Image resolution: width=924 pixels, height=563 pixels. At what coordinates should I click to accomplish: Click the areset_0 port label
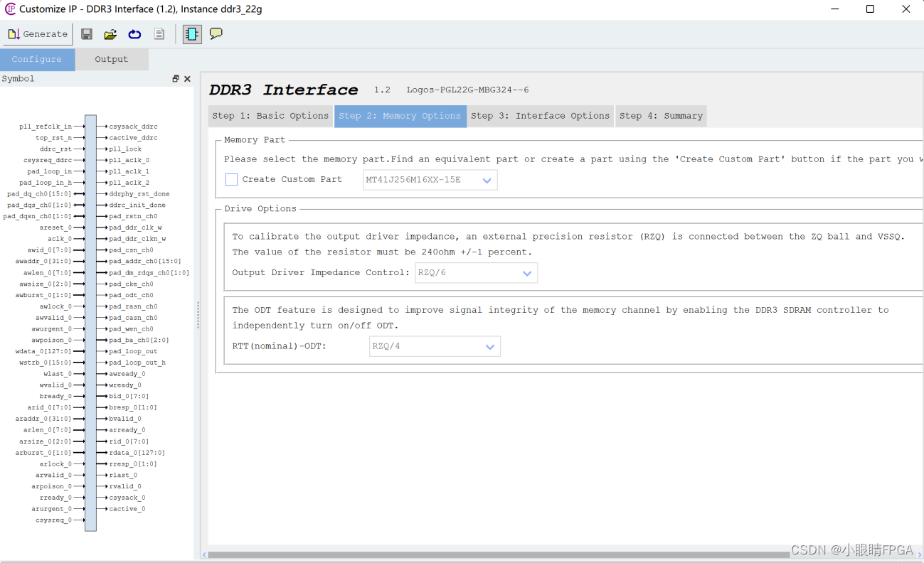coord(56,228)
